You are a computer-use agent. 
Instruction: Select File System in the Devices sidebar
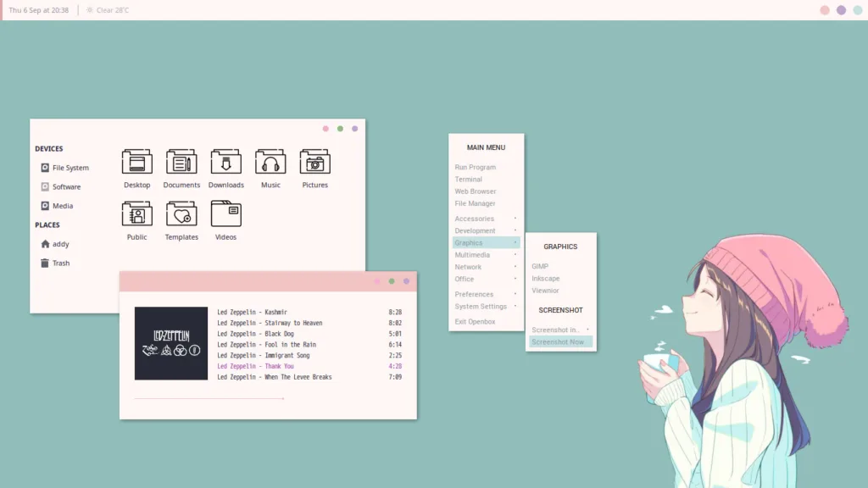70,168
